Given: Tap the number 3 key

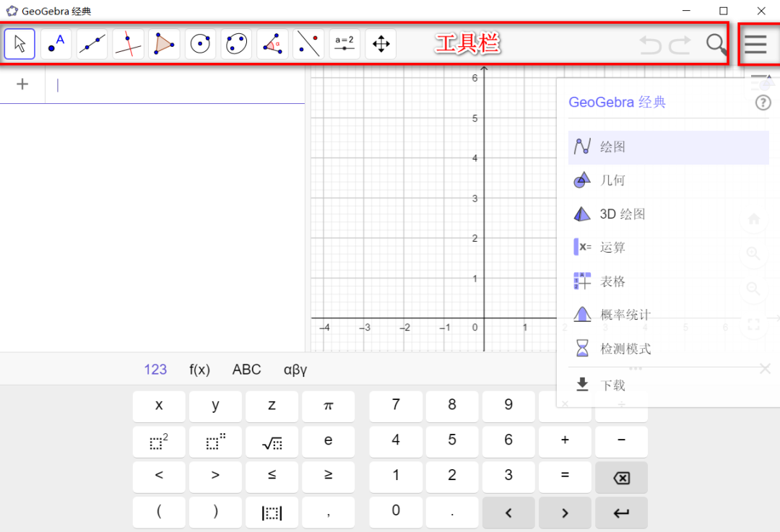Looking at the screenshot, I should pyautogui.click(x=508, y=477).
